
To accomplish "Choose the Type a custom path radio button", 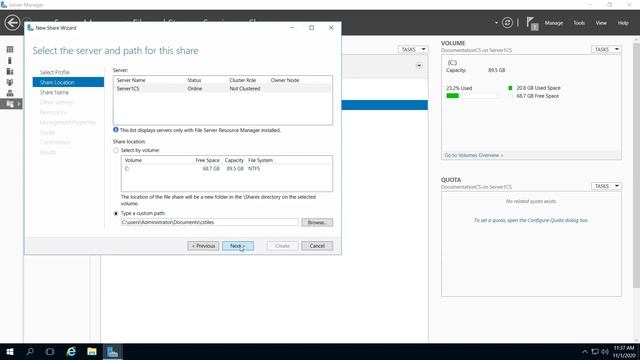I will 116,213.
